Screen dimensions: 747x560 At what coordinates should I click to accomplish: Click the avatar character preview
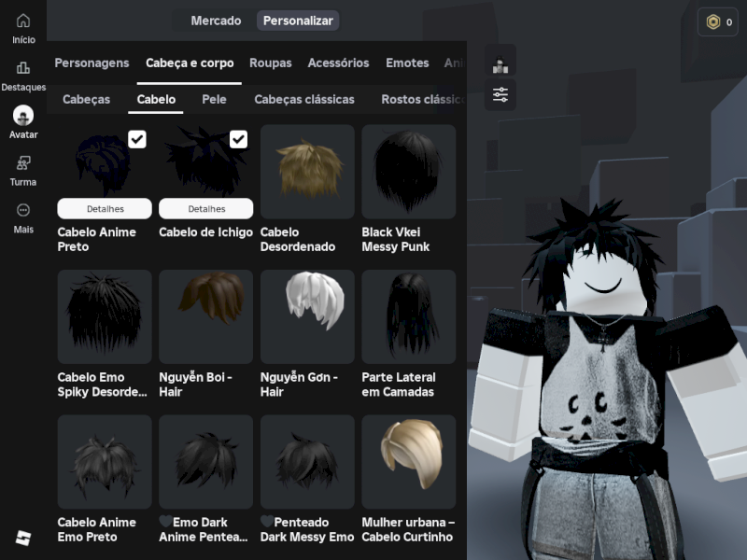(610, 381)
